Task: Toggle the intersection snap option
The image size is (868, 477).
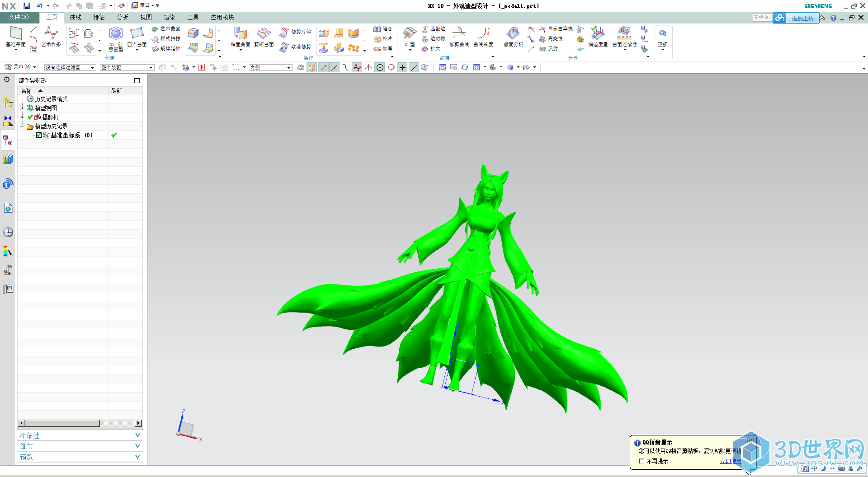Action: tap(368, 67)
